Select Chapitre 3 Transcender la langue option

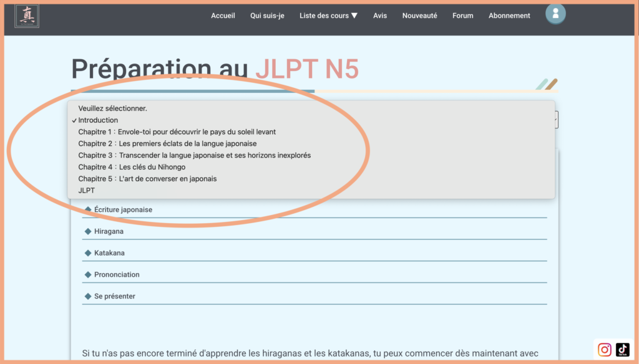[x=194, y=155]
